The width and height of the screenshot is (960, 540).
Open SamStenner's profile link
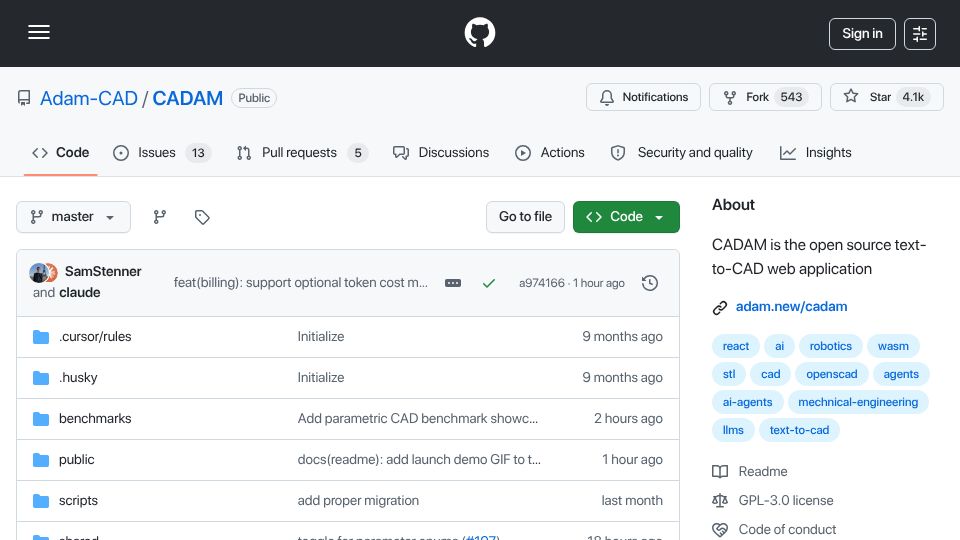click(103, 271)
